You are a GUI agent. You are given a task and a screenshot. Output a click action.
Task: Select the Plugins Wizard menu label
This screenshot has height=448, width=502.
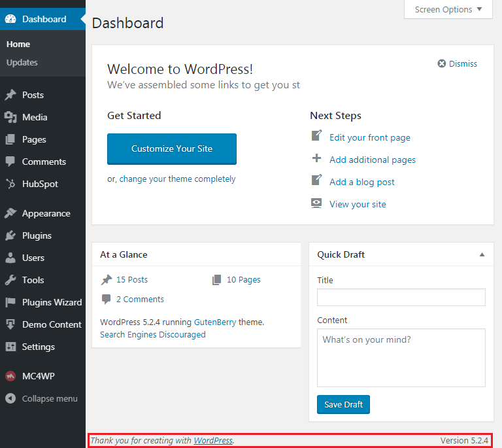point(52,302)
